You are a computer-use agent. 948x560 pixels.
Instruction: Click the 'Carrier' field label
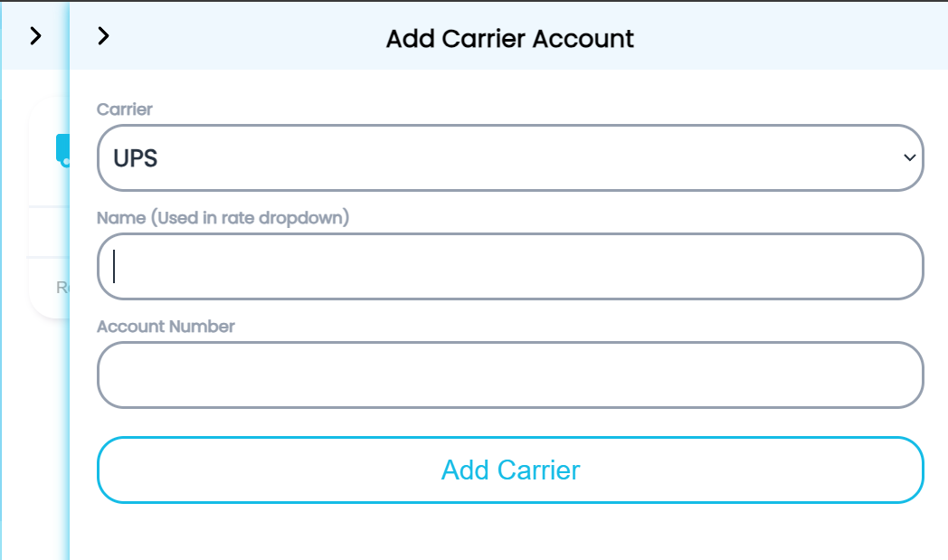(x=125, y=109)
